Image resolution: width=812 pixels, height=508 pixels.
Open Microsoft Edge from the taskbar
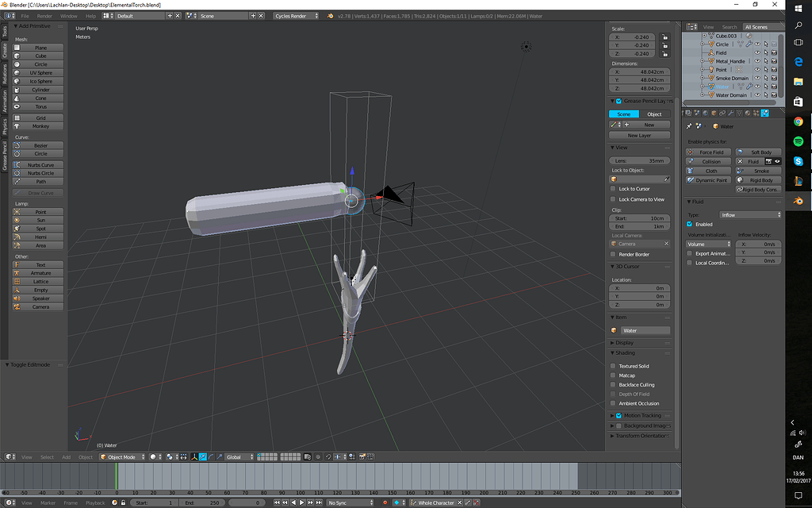click(798, 62)
